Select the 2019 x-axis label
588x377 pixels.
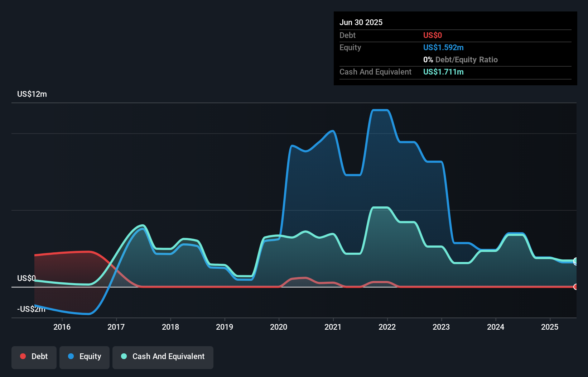pyautogui.click(x=225, y=327)
